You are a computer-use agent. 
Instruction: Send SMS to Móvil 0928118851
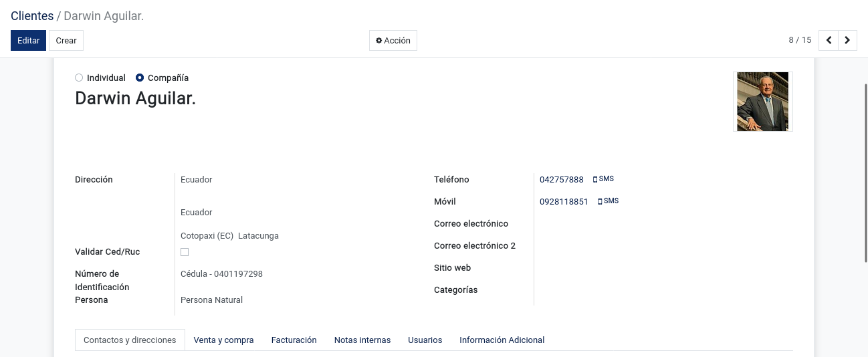pos(608,201)
